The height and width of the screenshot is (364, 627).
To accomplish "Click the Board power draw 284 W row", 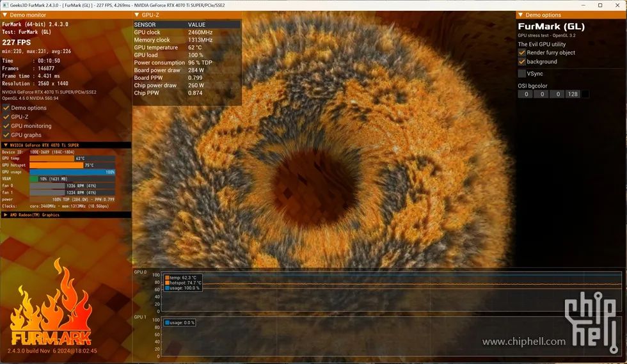I will 187,70.
